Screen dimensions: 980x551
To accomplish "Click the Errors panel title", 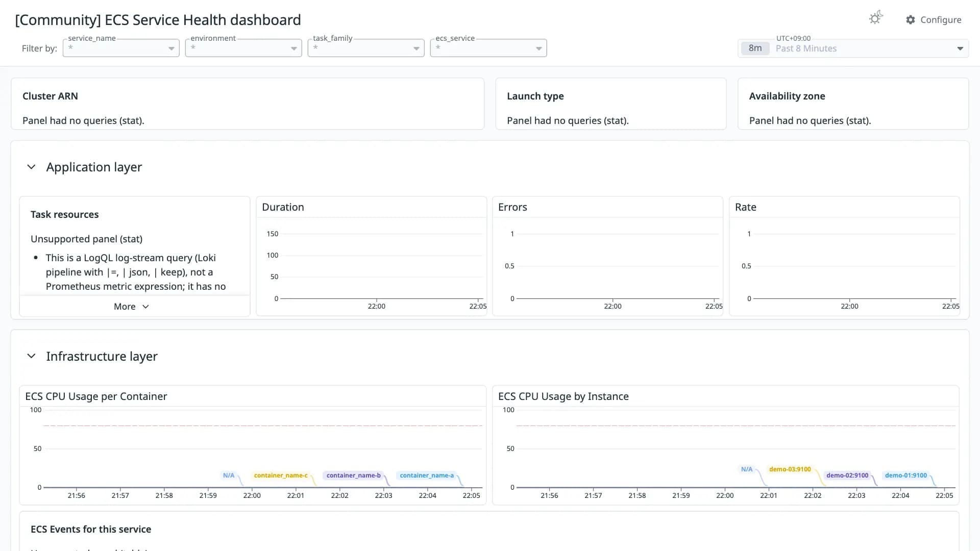I will click(512, 207).
